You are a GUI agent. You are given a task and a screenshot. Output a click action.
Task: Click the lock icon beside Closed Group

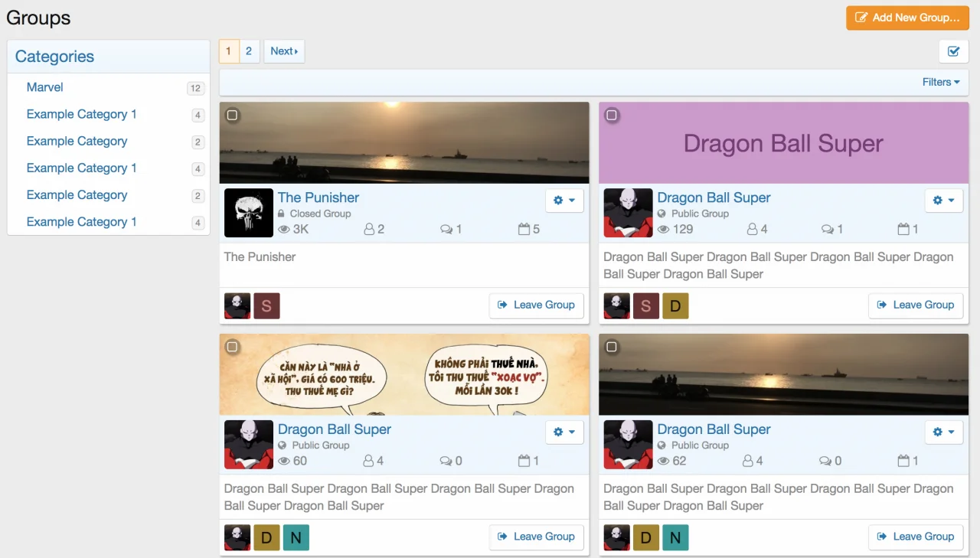[x=282, y=214]
